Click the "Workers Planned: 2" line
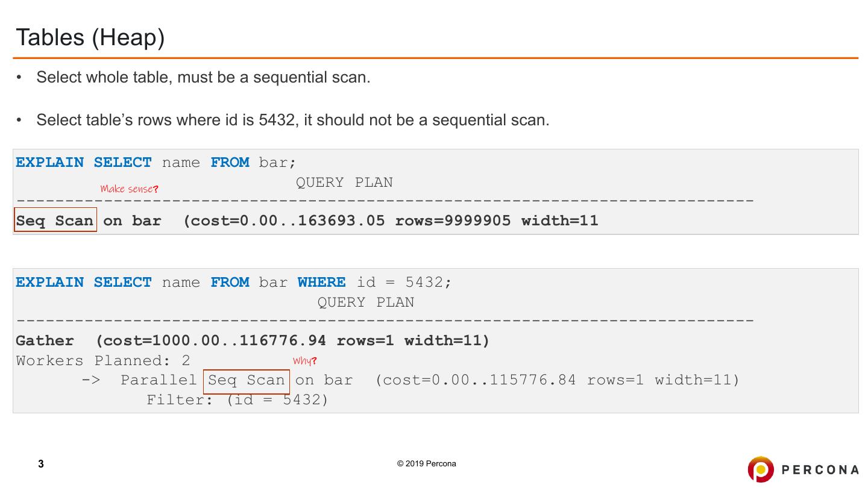Image resolution: width=868 pixels, height=488 pixels. (x=103, y=361)
